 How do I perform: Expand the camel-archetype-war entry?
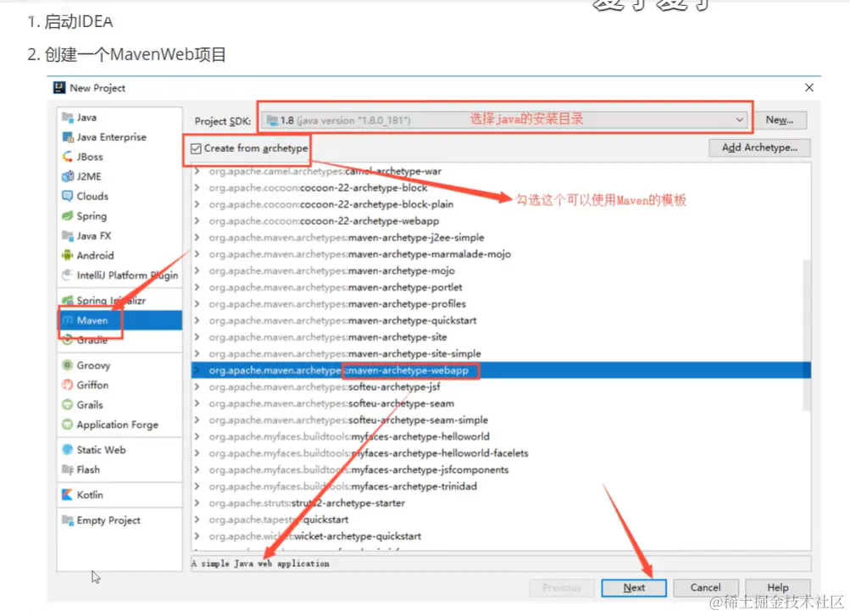197,171
